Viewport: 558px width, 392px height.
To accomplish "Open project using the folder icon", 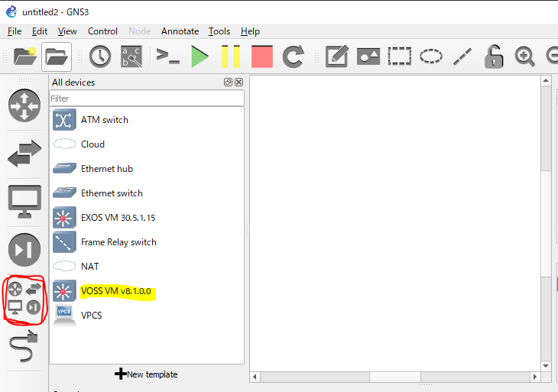I will pyautogui.click(x=57, y=57).
